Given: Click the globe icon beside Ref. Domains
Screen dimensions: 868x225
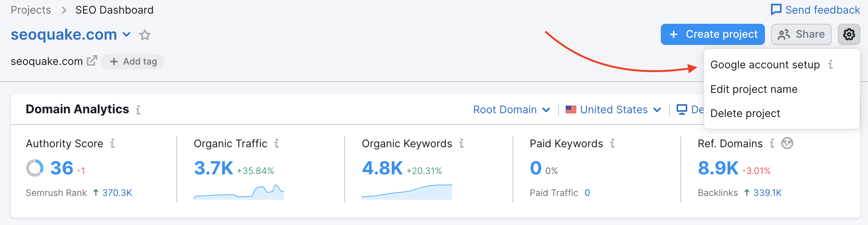Looking at the screenshot, I should pos(787,143).
